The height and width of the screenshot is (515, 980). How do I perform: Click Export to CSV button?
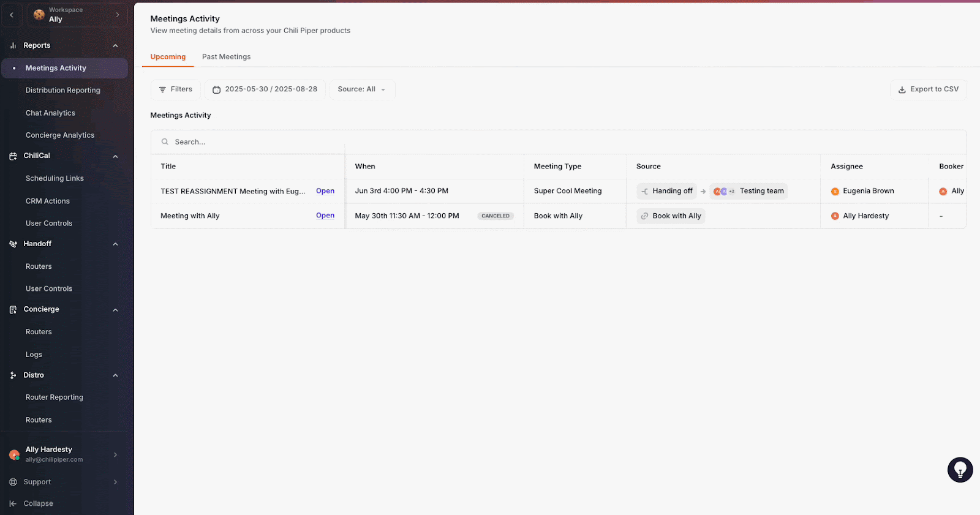[x=928, y=89]
